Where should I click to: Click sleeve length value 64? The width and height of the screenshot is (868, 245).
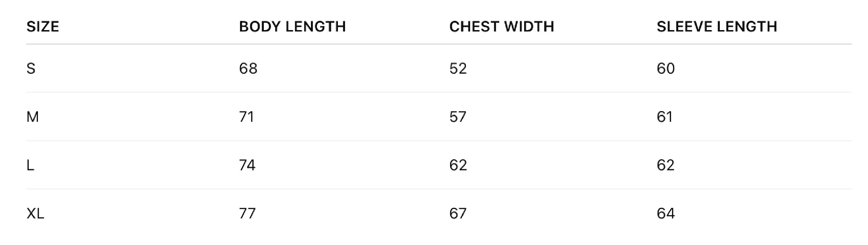point(666,213)
